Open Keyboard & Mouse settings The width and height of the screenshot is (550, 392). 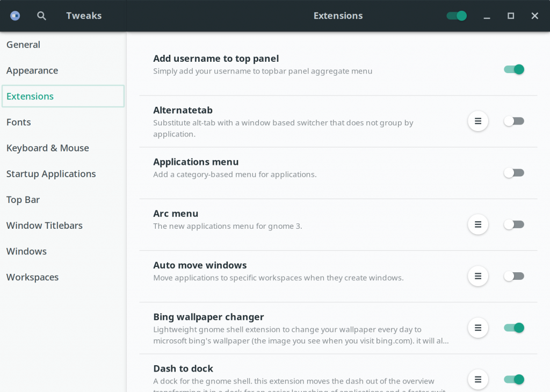(x=48, y=148)
